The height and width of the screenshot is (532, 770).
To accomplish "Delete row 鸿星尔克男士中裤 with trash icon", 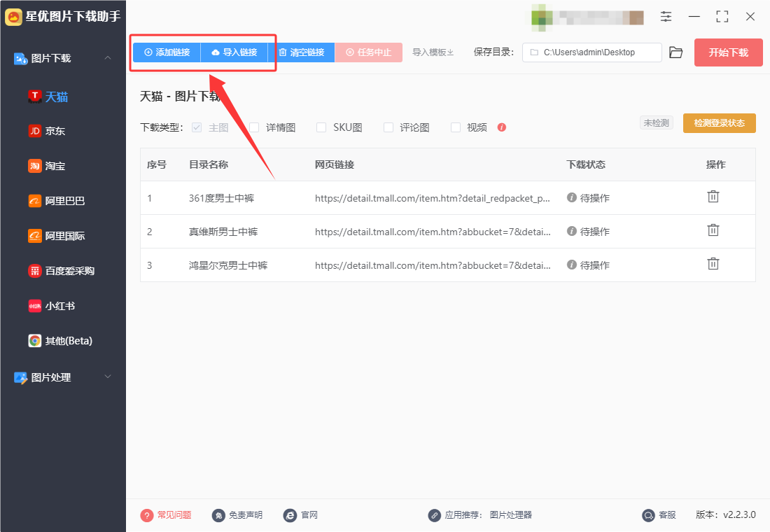I will click(x=713, y=264).
